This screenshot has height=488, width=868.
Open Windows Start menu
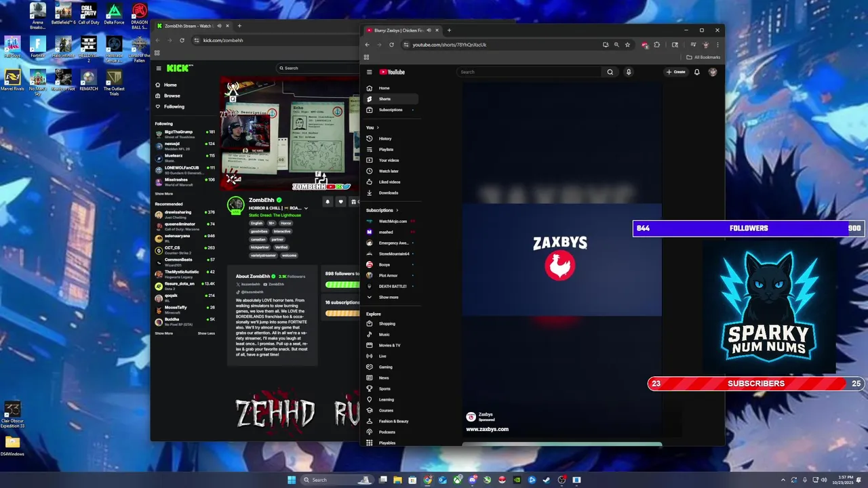[x=292, y=480]
